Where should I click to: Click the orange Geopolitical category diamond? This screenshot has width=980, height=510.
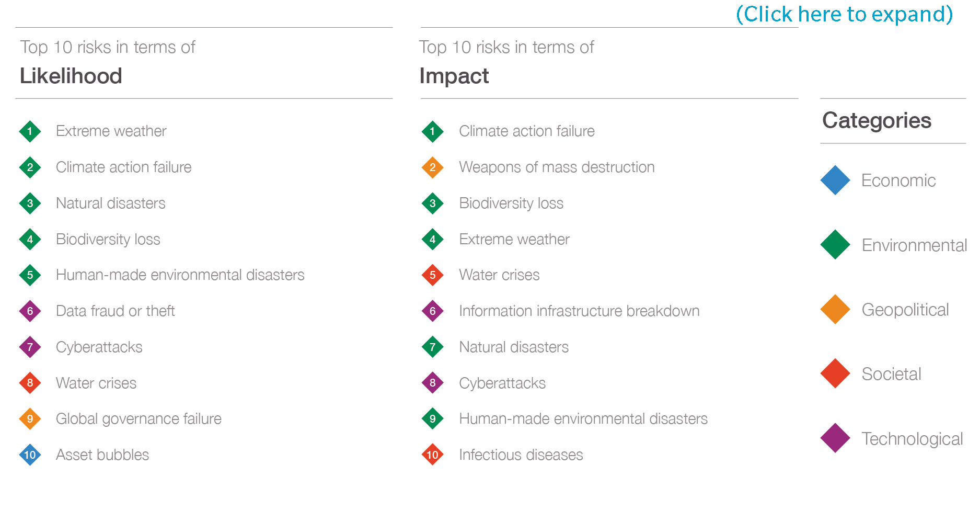pyautogui.click(x=835, y=309)
